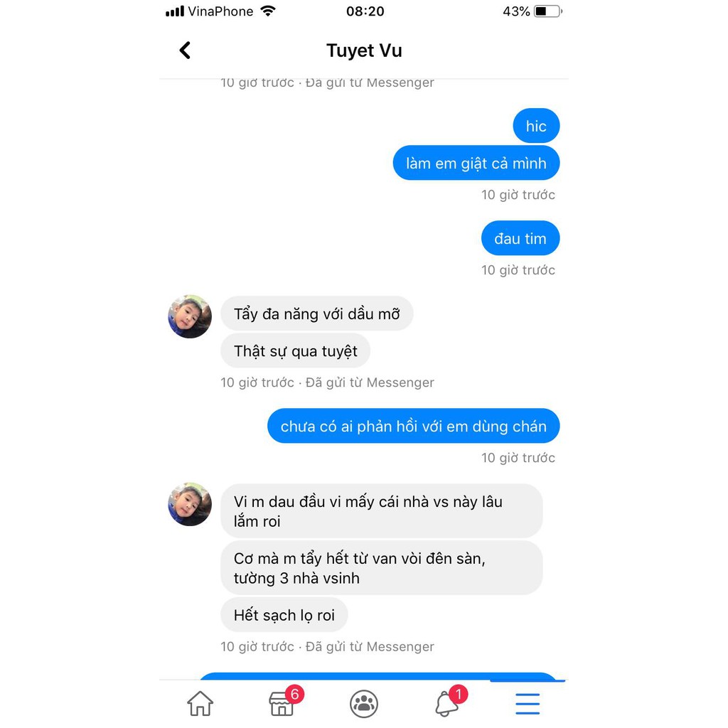Tap the avatar beside 'Vi m dau đầu' message
Viewport: 728px width, 728px height.
[189, 504]
